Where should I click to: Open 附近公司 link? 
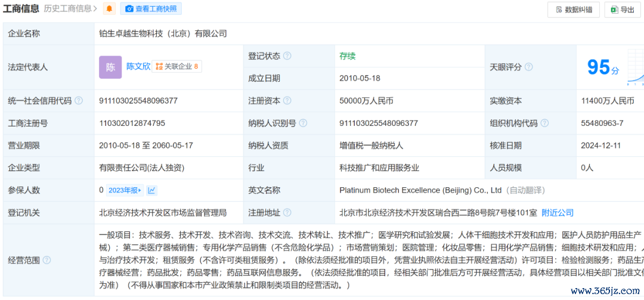point(558,213)
